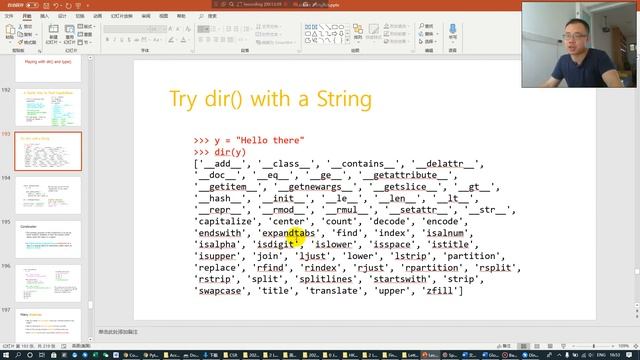Select the line shape in Shapes gallery
This screenshot has width=640, height=360.
pyautogui.click(x=322, y=27)
